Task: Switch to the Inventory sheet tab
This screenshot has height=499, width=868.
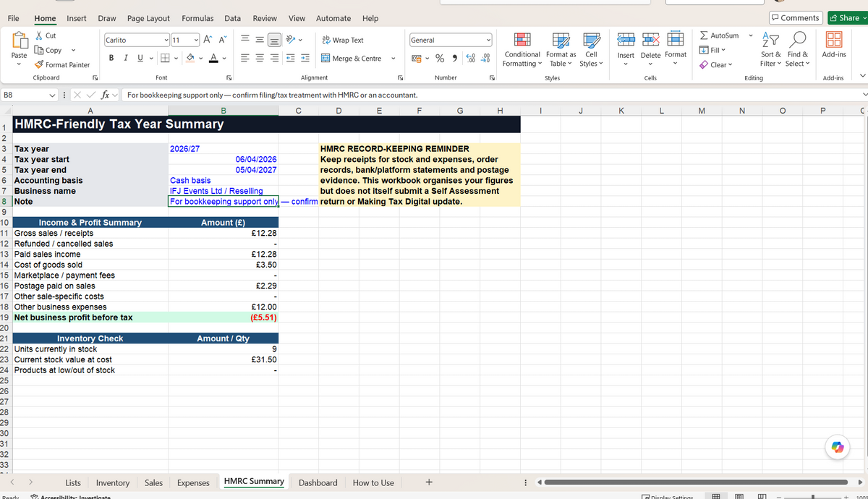Action: click(113, 482)
